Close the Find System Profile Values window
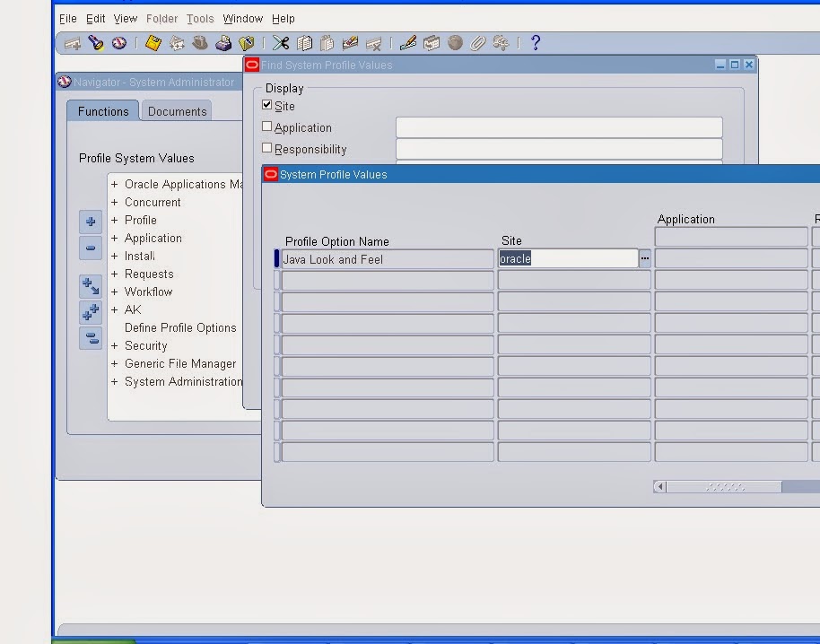 coord(749,65)
